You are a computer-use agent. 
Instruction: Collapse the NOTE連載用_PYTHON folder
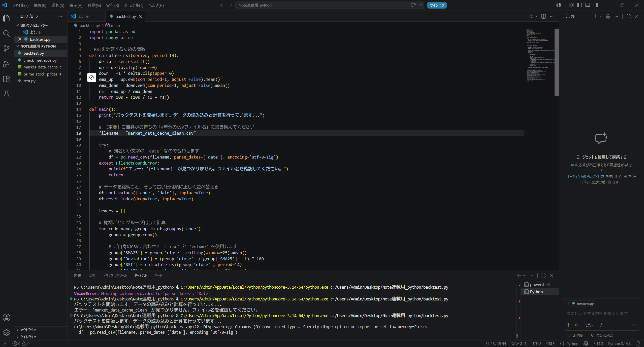41,46
